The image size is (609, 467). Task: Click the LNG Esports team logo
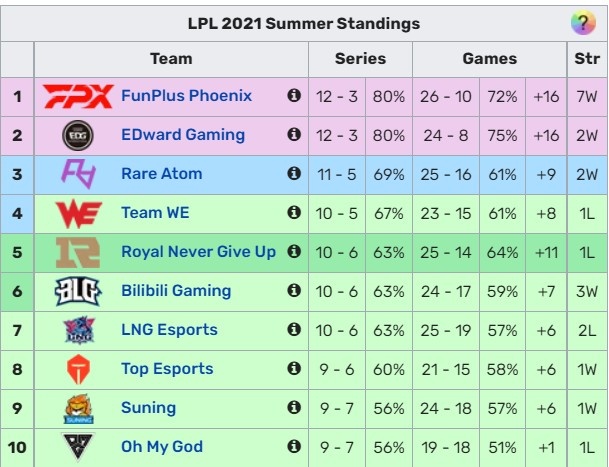pos(78,330)
